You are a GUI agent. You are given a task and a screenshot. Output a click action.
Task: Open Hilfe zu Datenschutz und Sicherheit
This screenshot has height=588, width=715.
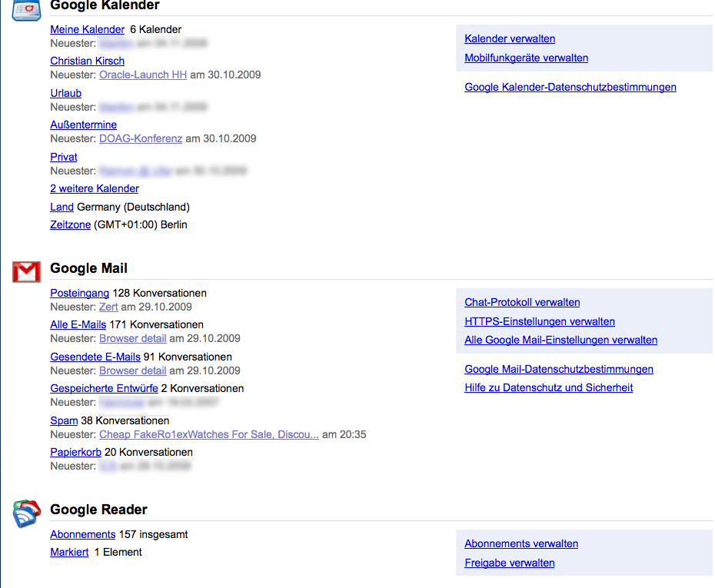[x=548, y=387]
